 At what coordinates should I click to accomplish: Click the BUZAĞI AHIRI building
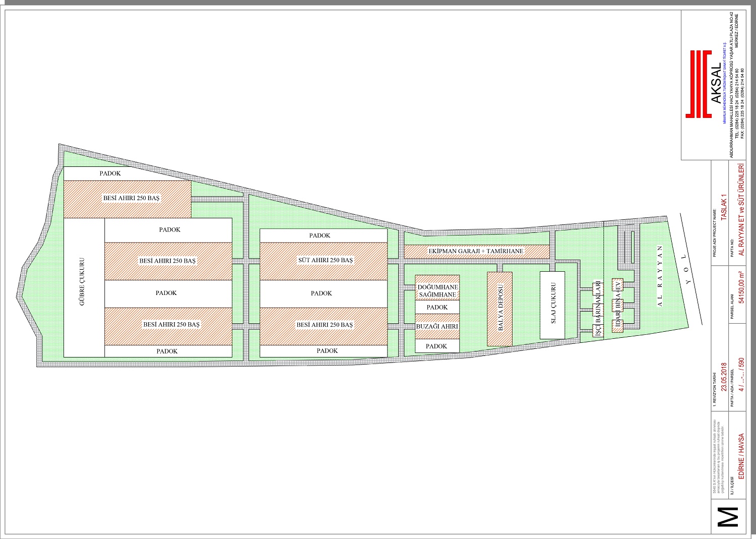coord(437,326)
